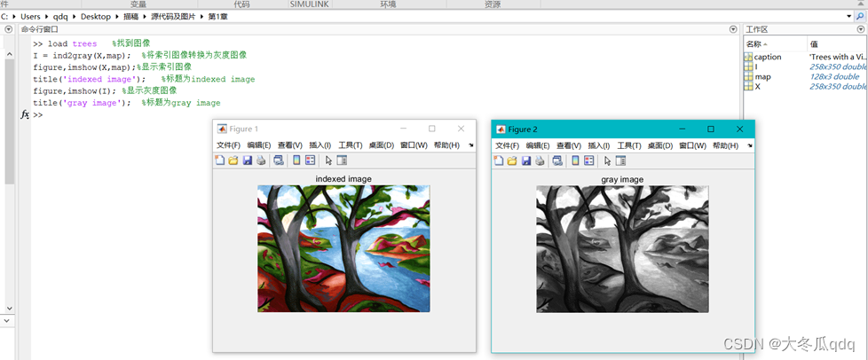Open the command window panel actions button
The width and height of the screenshot is (868, 360).
coord(733,29)
